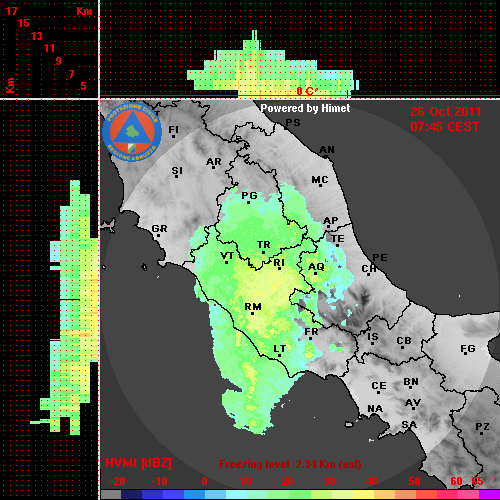Click the 0 dBZ legend value
Screen dimensions: 500x500
pyautogui.click(x=204, y=481)
